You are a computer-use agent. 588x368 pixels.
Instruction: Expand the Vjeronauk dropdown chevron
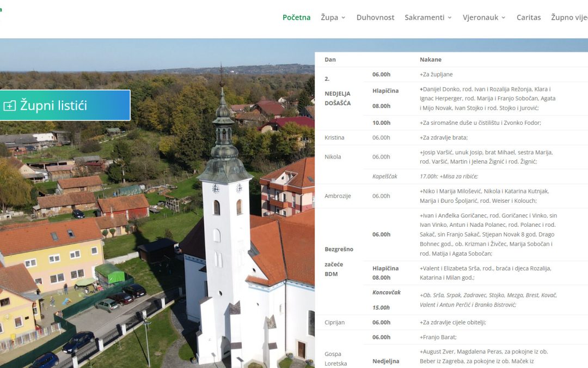point(503,17)
